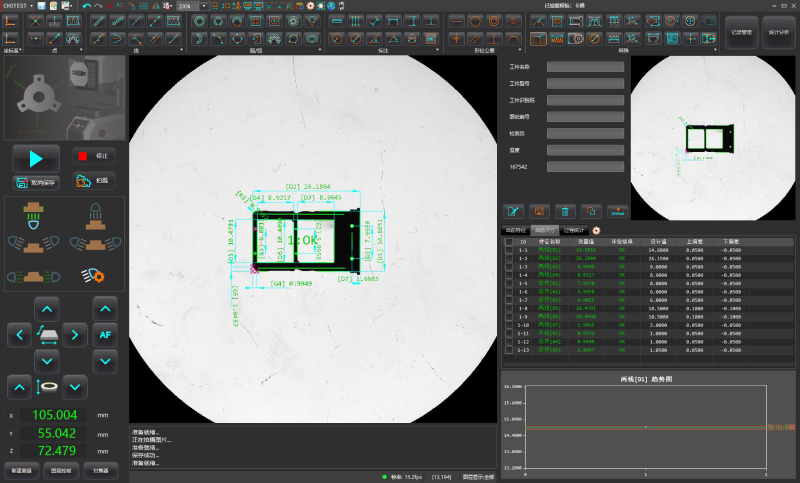
Task: Toggle checkbox for row 1-1 in results
Action: (509, 249)
